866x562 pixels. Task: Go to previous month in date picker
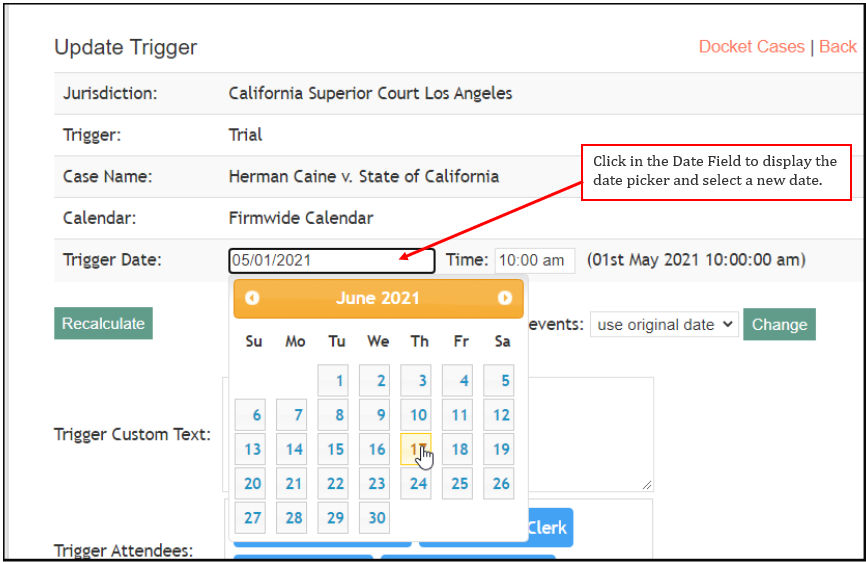pos(252,298)
